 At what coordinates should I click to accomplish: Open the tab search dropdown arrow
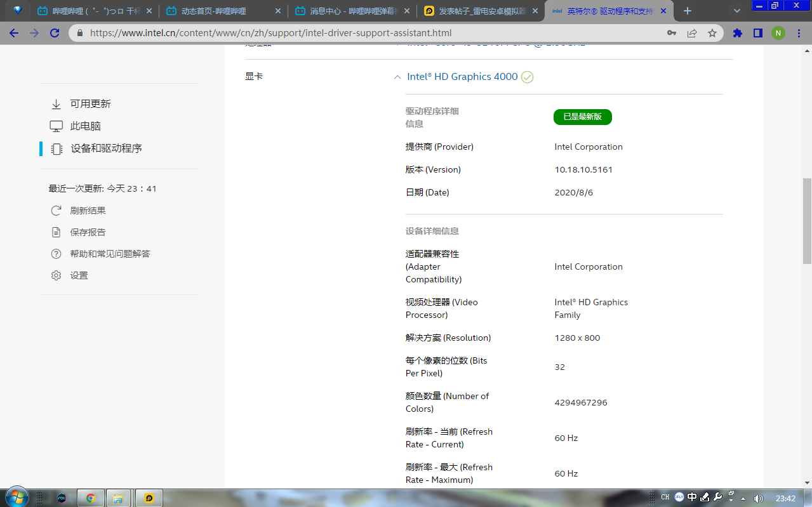pos(737,11)
